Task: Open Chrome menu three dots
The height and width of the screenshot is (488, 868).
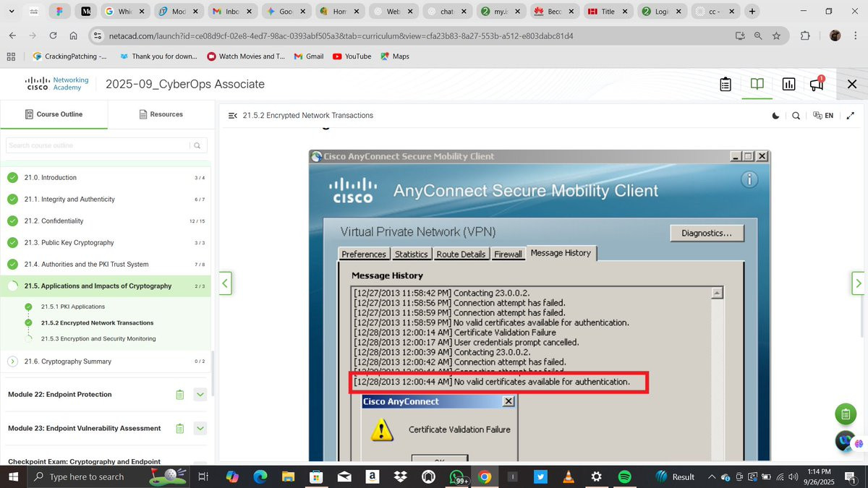Action: coord(856,35)
